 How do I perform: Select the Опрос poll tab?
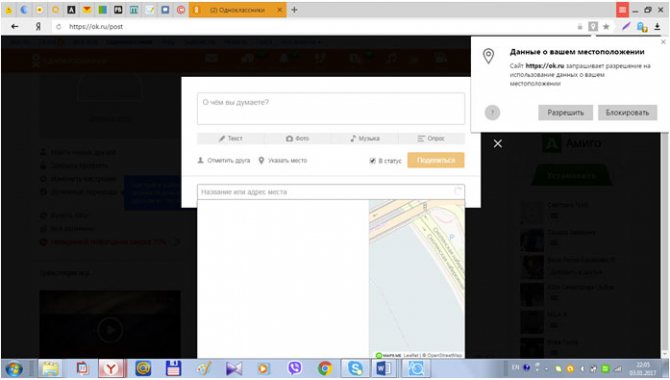coord(431,138)
